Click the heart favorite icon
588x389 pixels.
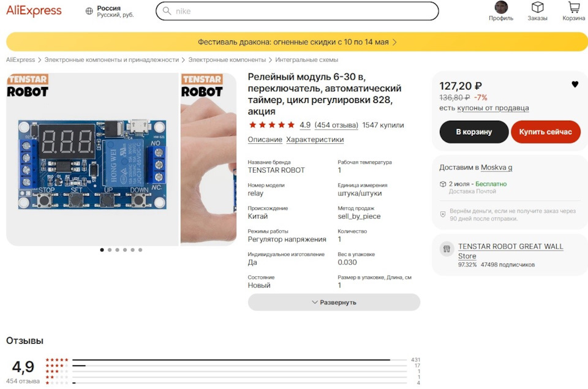click(x=575, y=85)
